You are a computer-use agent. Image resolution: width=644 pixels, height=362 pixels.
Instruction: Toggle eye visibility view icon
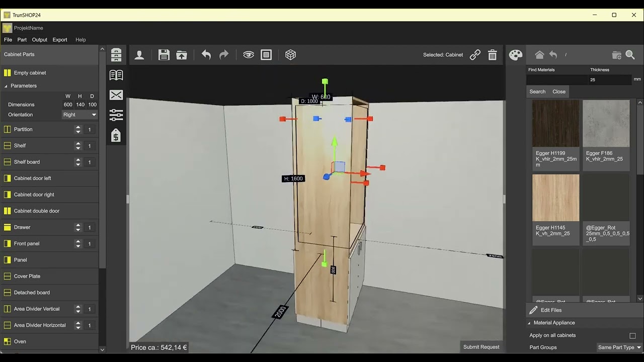(x=249, y=55)
